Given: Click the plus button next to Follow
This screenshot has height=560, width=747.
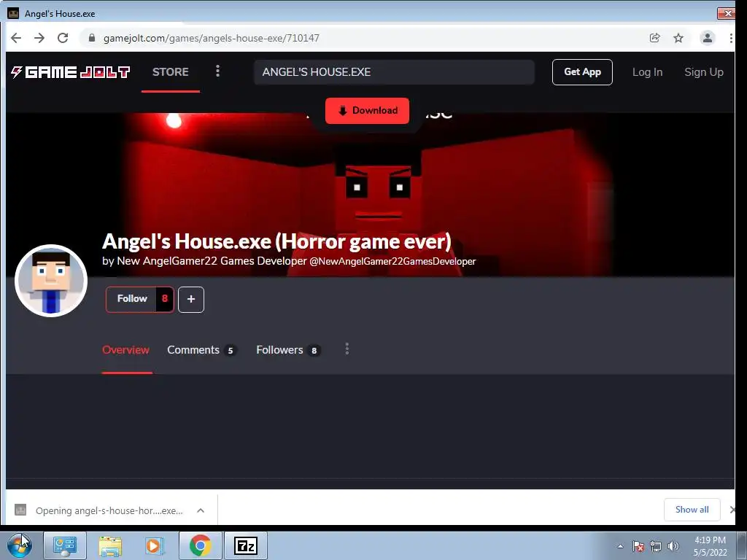Looking at the screenshot, I should [191, 300].
